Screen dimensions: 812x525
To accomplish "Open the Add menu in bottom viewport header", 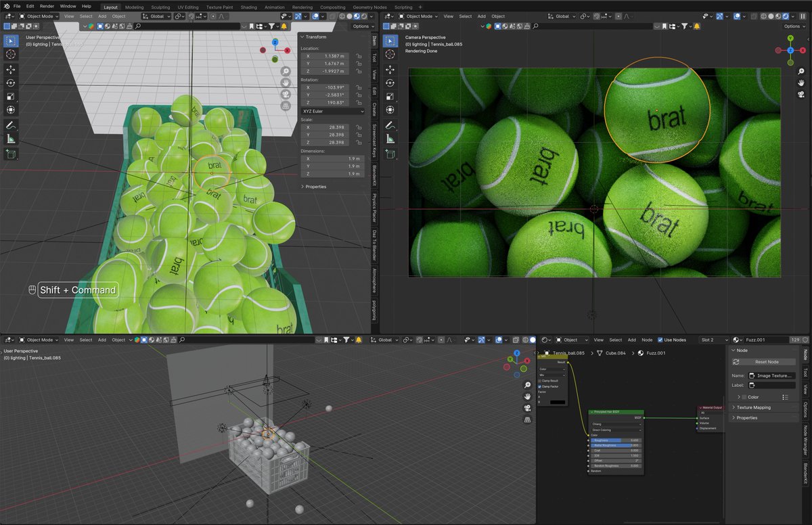I will (102, 340).
